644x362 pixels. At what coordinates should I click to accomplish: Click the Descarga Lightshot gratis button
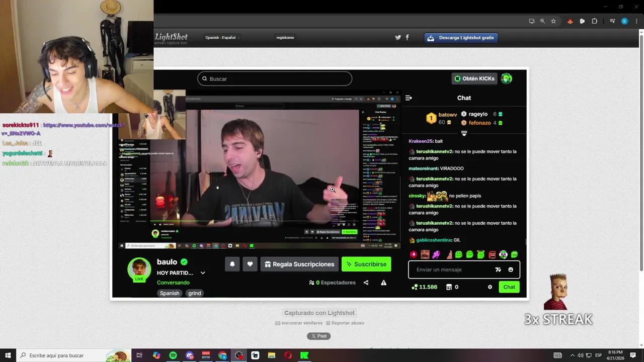point(461,38)
